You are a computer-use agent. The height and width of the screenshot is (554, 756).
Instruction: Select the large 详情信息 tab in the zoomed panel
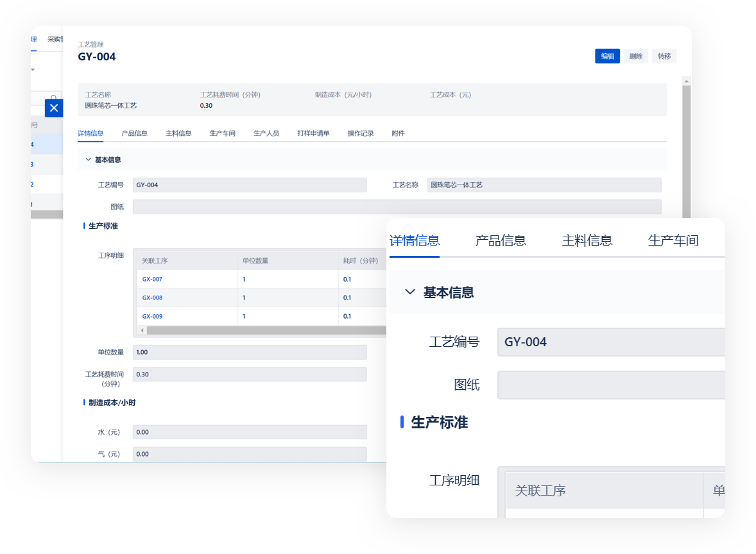coord(415,240)
